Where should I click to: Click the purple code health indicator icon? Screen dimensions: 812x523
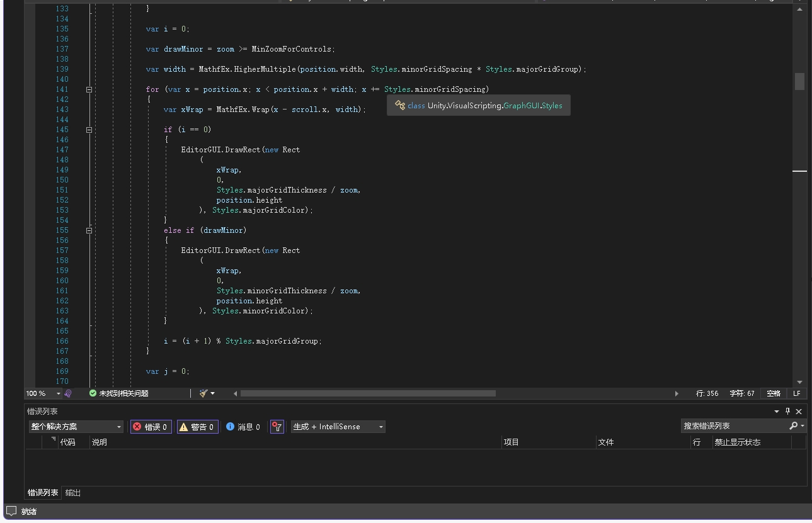pyautogui.click(x=68, y=393)
